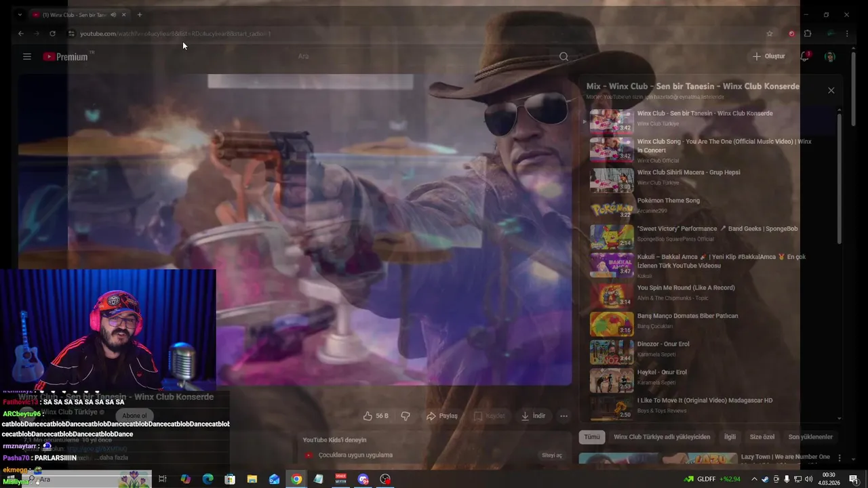868x488 pixels.
Task: Switch to Chrome in the taskbar
Action: [x=296, y=479]
